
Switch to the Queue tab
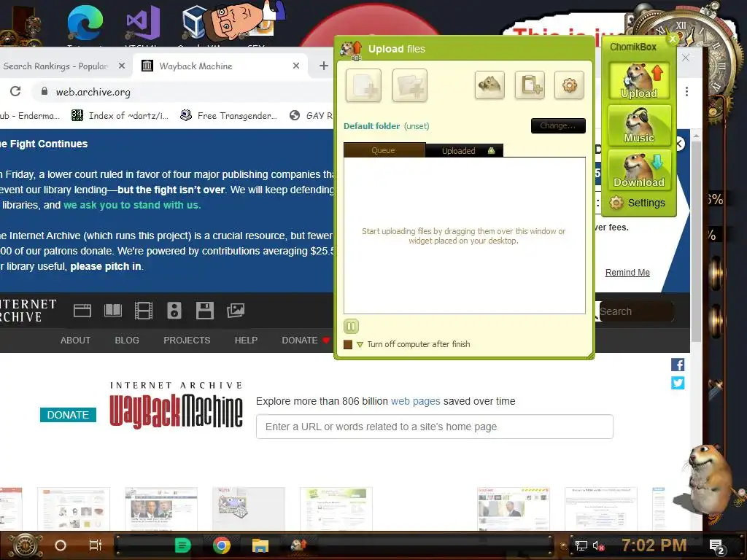coord(384,150)
